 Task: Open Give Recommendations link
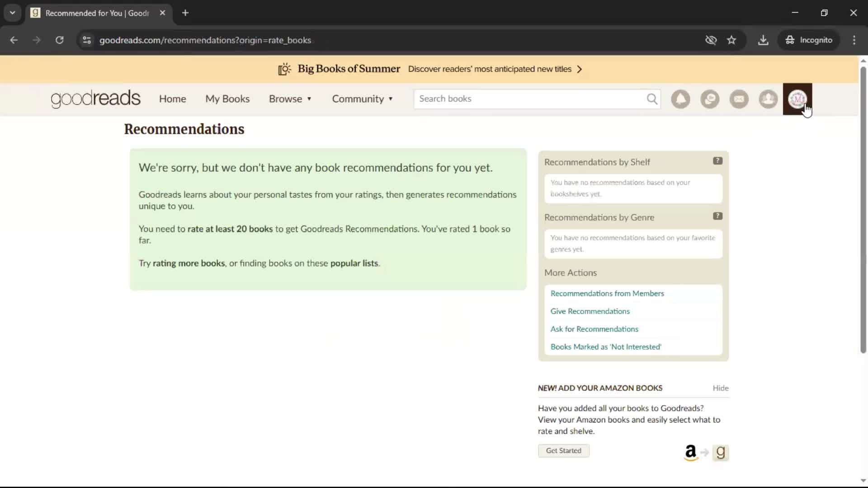(x=590, y=311)
